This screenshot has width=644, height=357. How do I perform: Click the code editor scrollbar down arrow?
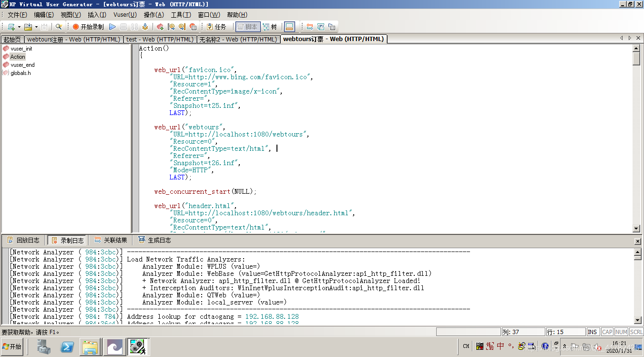click(636, 229)
